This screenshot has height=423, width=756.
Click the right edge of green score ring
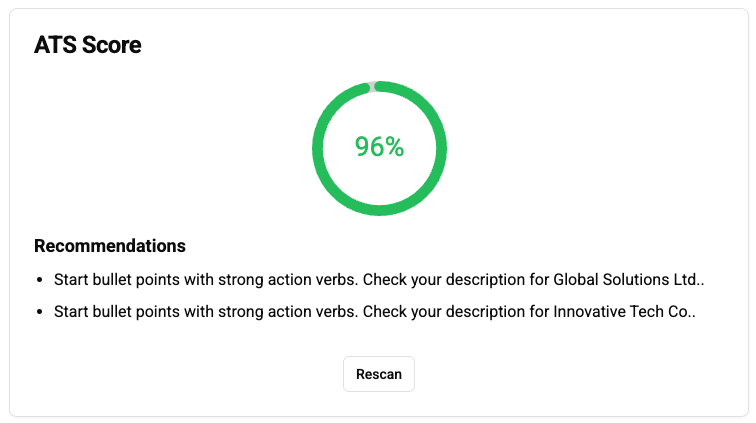[441, 148]
